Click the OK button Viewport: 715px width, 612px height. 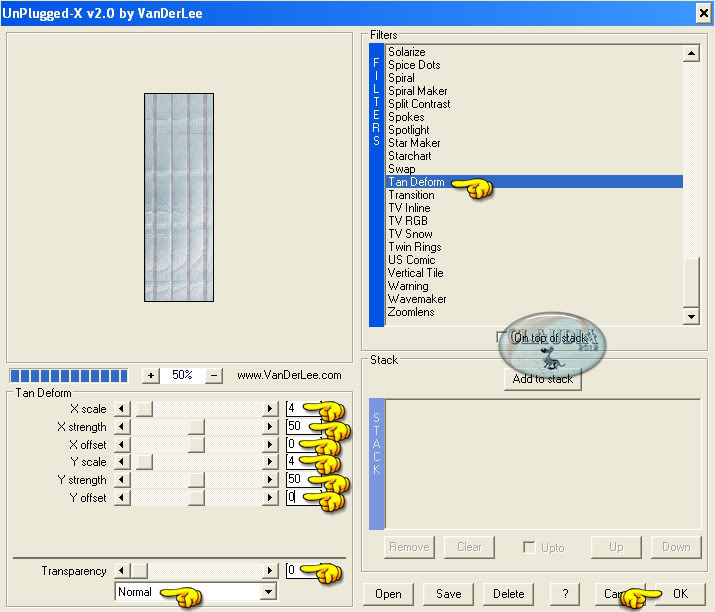pyautogui.click(x=680, y=594)
